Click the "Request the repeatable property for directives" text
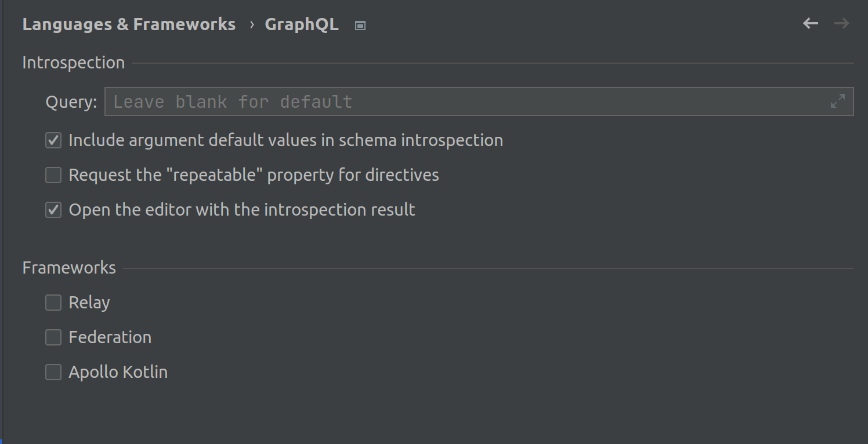Image resolution: width=868 pixels, height=444 pixels. [254, 175]
